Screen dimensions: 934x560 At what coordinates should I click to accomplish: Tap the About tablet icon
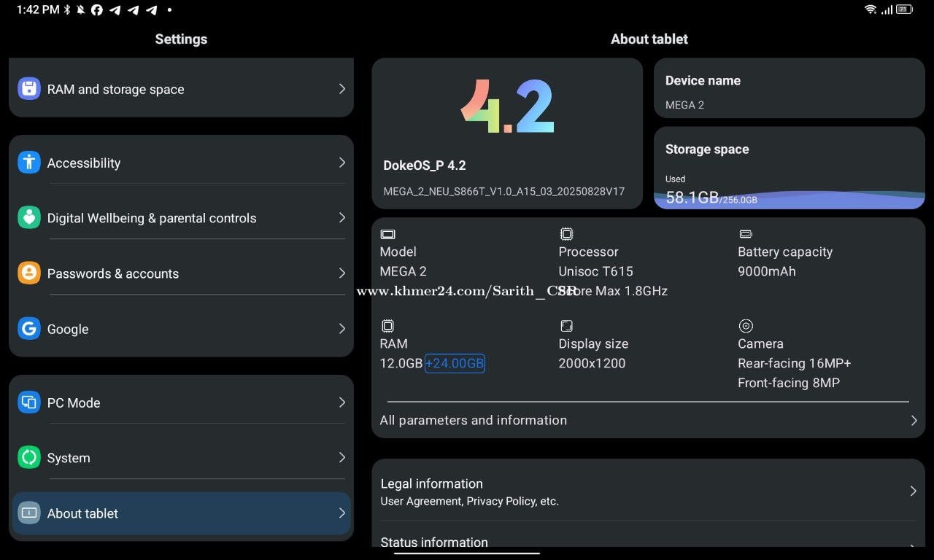(29, 513)
